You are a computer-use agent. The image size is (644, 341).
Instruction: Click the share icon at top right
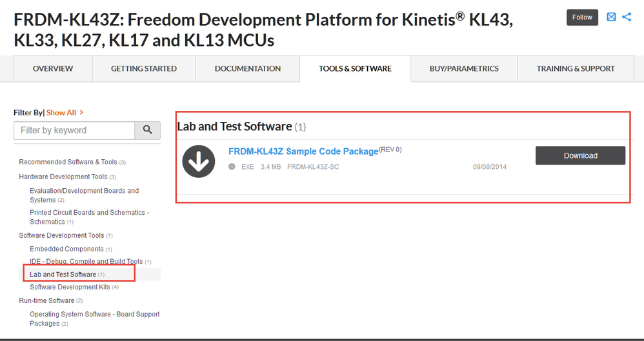pyautogui.click(x=627, y=17)
